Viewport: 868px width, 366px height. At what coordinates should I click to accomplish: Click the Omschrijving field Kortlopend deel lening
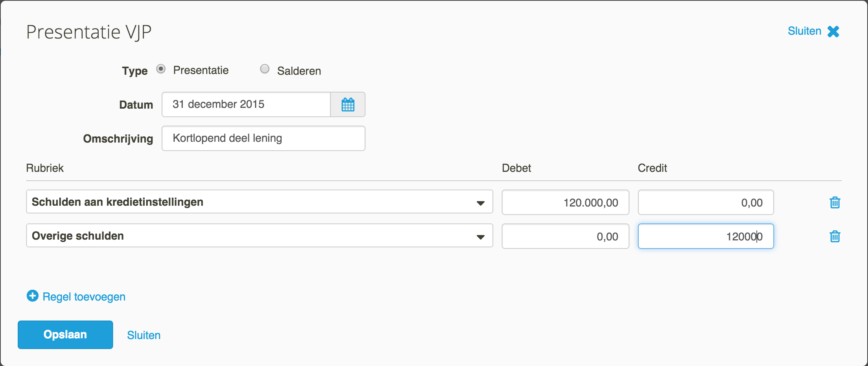coord(264,138)
